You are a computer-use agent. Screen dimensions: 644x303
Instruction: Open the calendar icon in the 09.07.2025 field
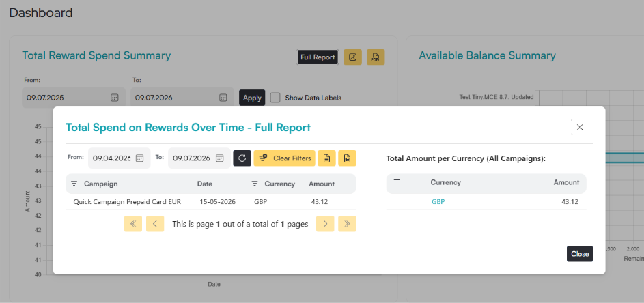115,98
